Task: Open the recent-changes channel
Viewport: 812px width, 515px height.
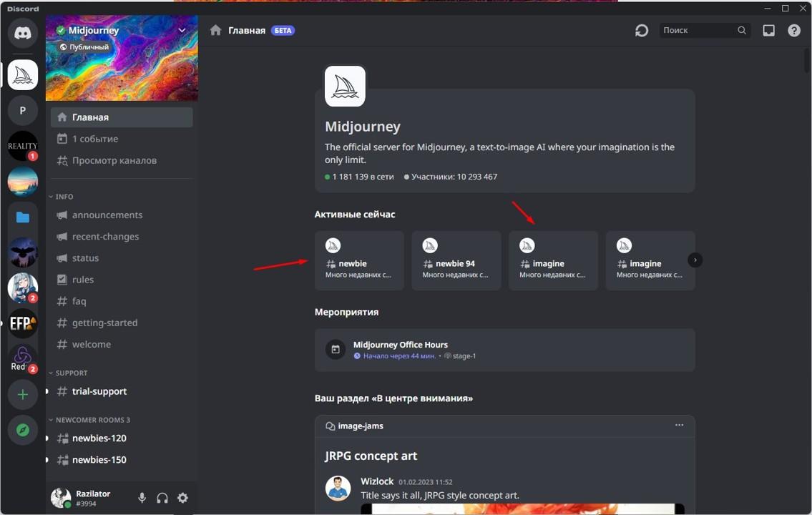Action: coord(122,237)
